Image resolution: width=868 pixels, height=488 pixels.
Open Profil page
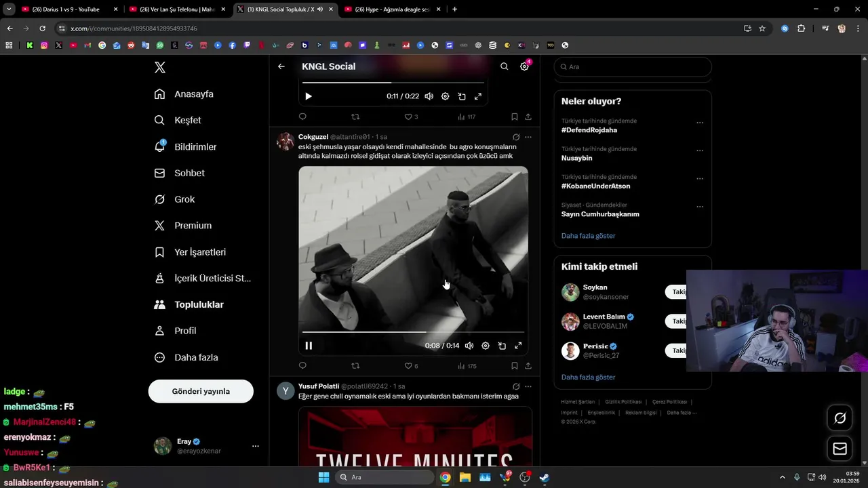click(x=175, y=331)
